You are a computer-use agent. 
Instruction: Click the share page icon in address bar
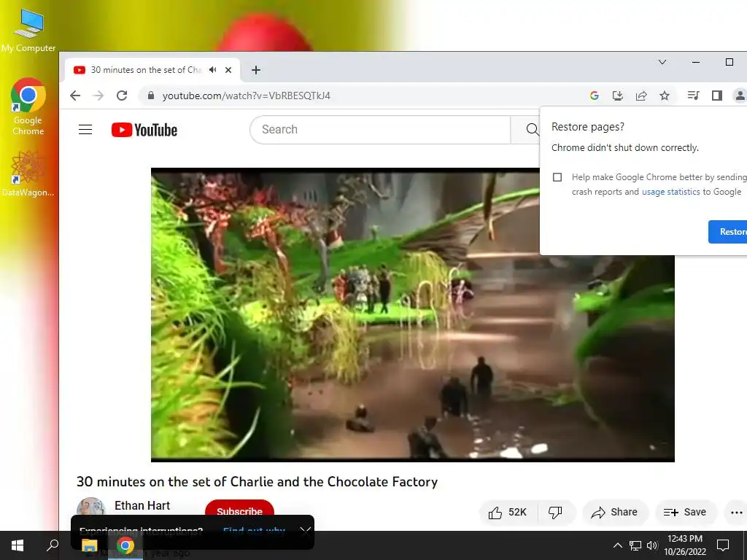[641, 96]
